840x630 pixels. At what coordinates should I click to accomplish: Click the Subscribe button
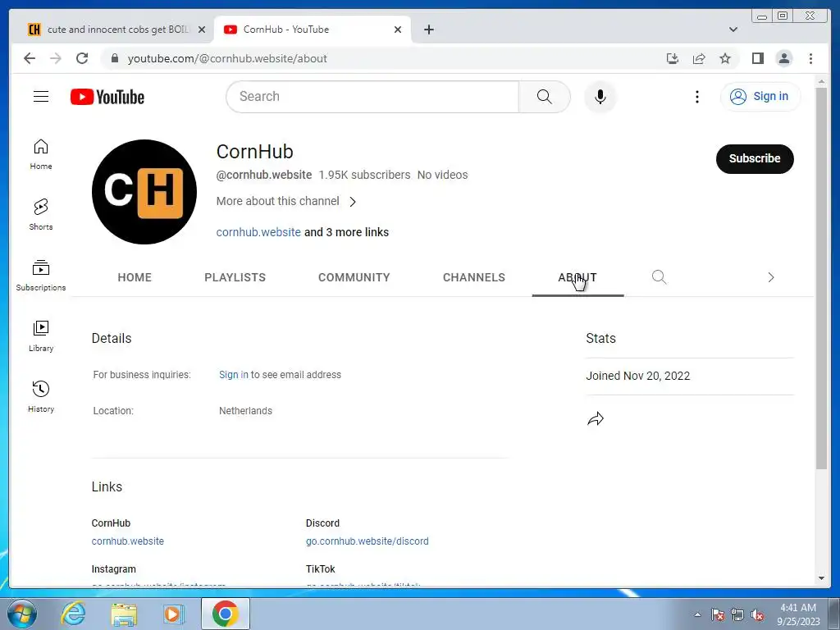pyautogui.click(x=755, y=158)
